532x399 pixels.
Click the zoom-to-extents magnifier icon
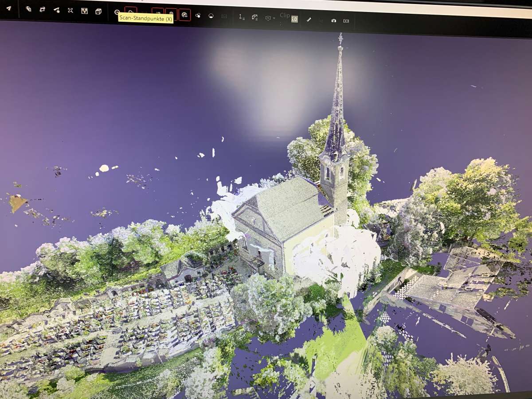point(70,10)
